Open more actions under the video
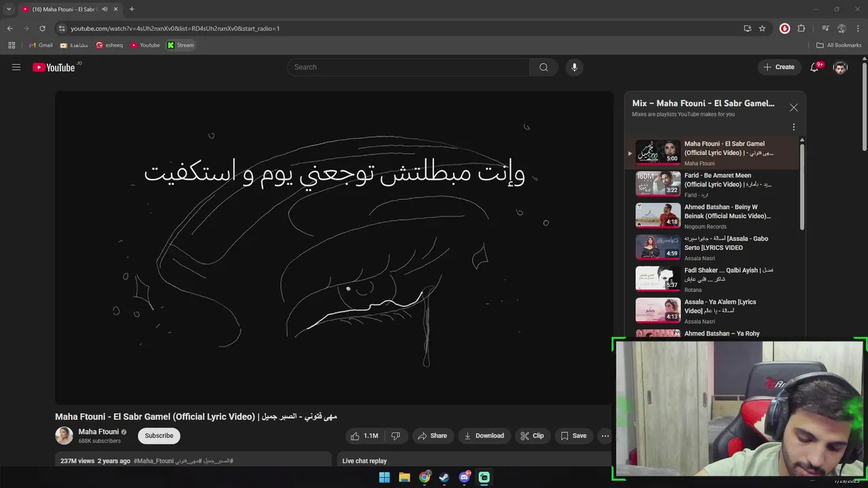Viewport: 868px width, 488px height. point(605,436)
